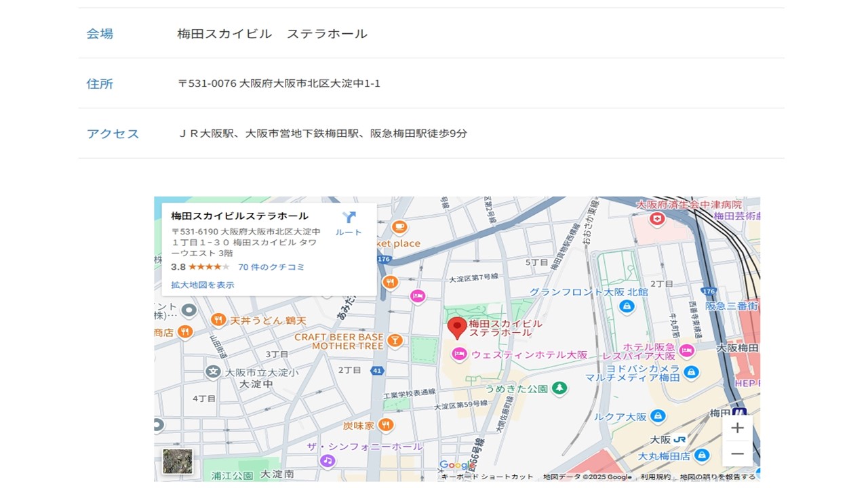The image size is (868, 488).
Task: Click the ヨドバシカメラ shopping icon
Action: (x=691, y=372)
